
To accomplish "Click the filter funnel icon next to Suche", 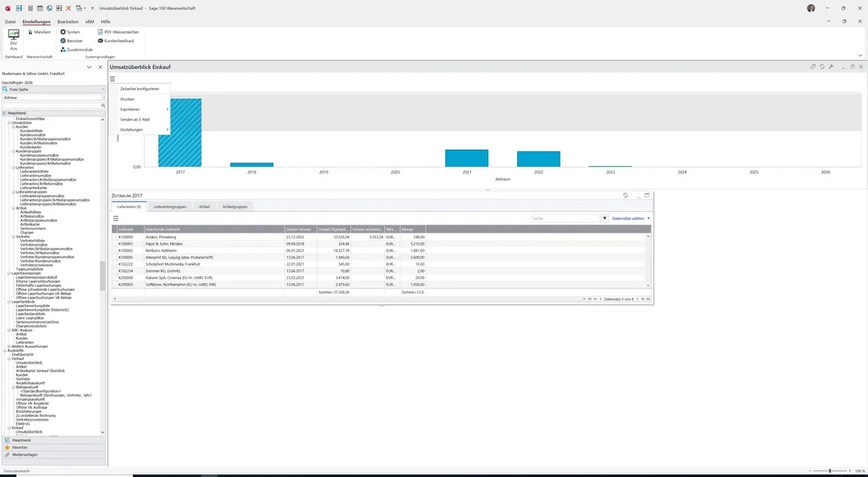I will (605, 218).
